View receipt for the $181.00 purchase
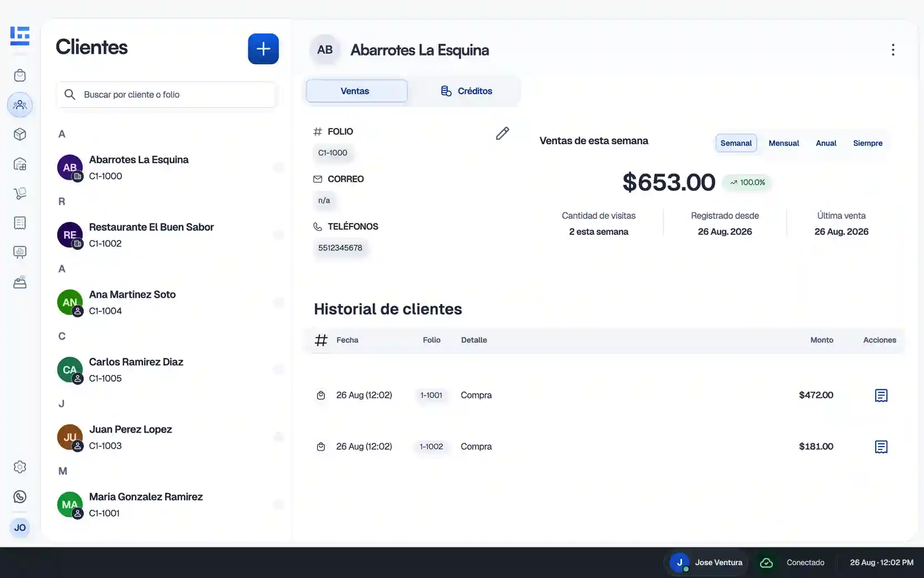 (881, 447)
